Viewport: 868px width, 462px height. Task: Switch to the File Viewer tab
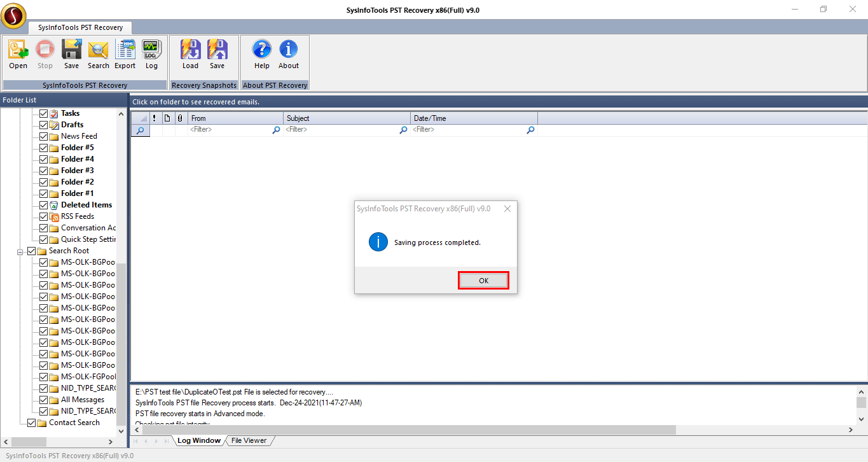[x=249, y=440]
